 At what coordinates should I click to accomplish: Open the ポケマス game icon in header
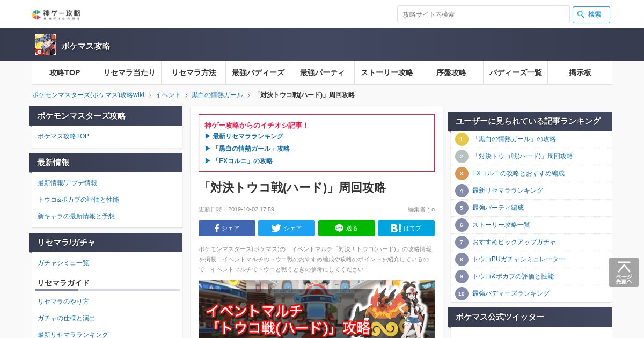click(x=46, y=45)
